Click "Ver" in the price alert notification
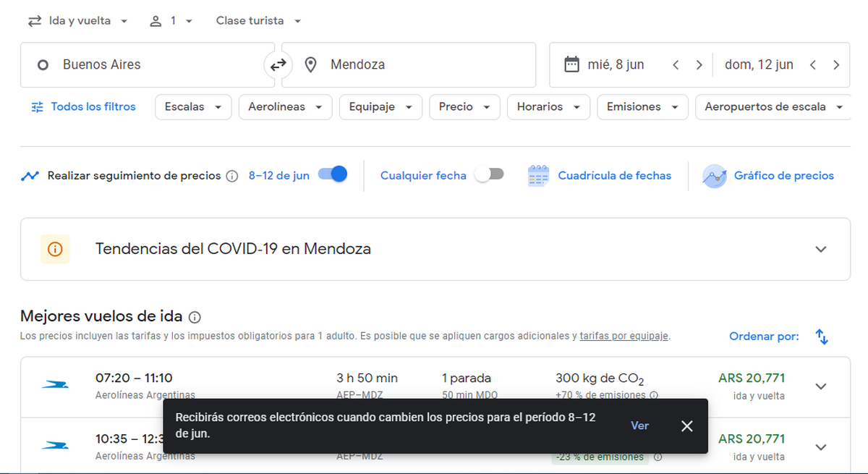The height and width of the screenshot is (474, 868). click(x=639, y=426)
